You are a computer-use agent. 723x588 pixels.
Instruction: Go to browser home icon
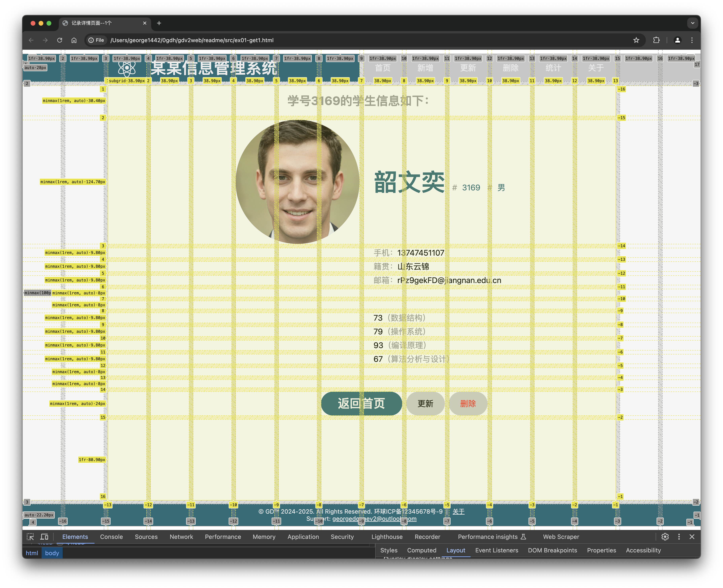pos(74,40)
